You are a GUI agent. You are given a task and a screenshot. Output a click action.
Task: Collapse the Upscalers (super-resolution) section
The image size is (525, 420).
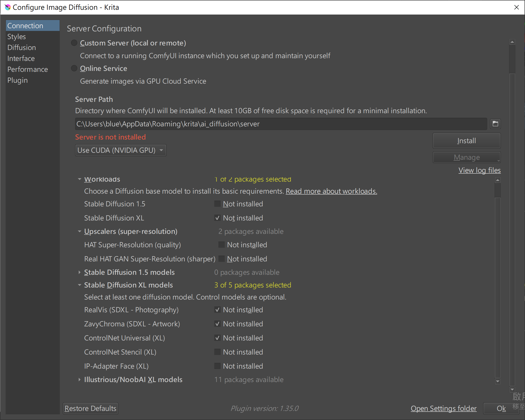(x=79, y=231)
